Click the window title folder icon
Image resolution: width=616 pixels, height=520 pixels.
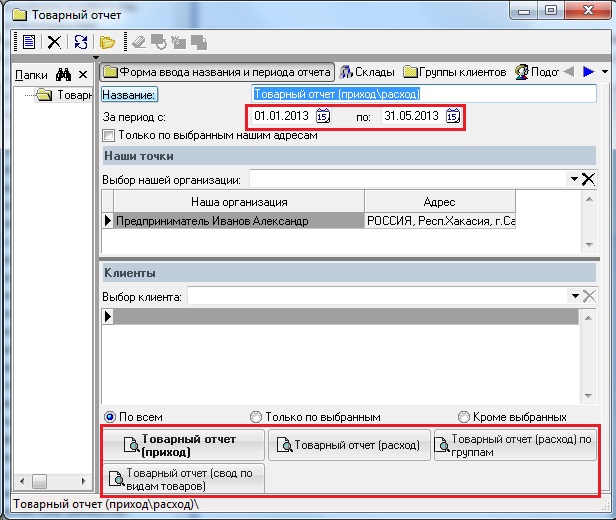coord(19,15)
